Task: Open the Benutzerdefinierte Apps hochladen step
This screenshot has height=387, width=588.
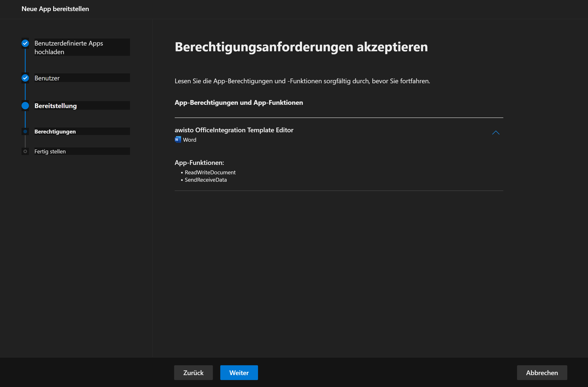Action: [x=82, y=47]
